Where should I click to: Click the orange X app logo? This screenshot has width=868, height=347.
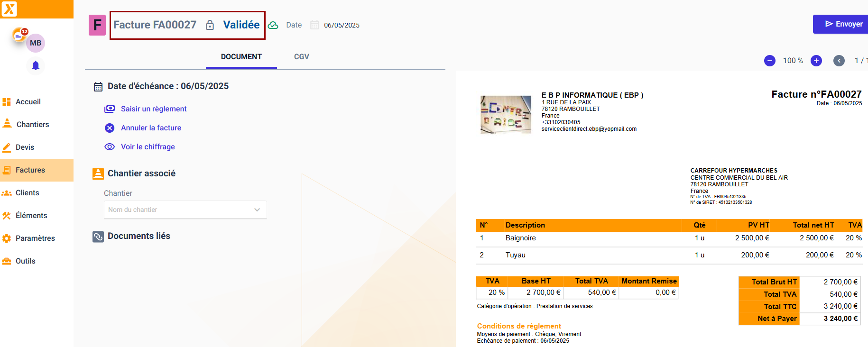pyautogui.click(x=9, y=9)
